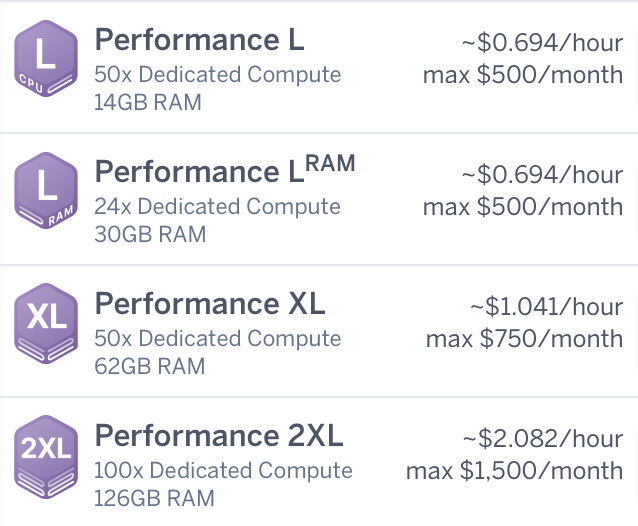Image resolution: width=638 pixels, height=526 pixels.
Task: Click the 50x Dedicated Compute text under Performance XL
Action: 217,339
